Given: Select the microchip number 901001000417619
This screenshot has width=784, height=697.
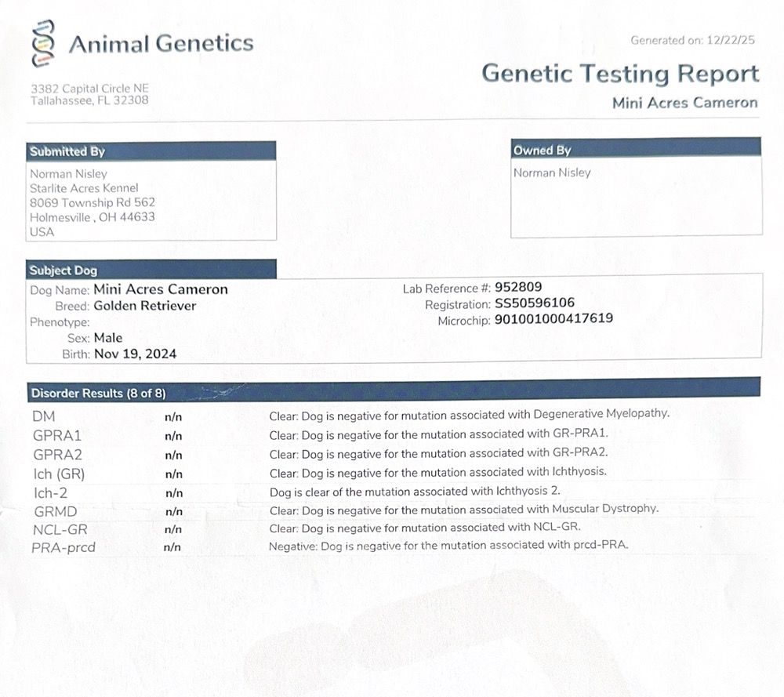Looking at the screenshot, I should coord(554,318).
